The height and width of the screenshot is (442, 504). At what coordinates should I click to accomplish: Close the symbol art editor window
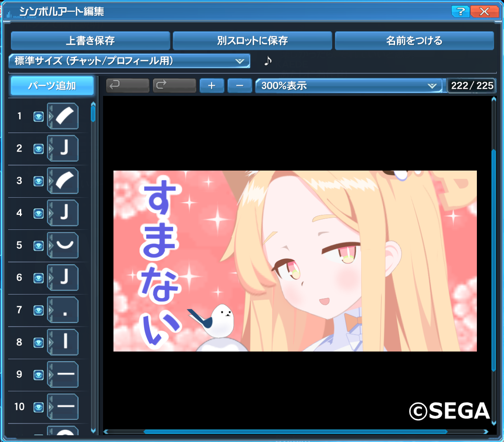485,12
